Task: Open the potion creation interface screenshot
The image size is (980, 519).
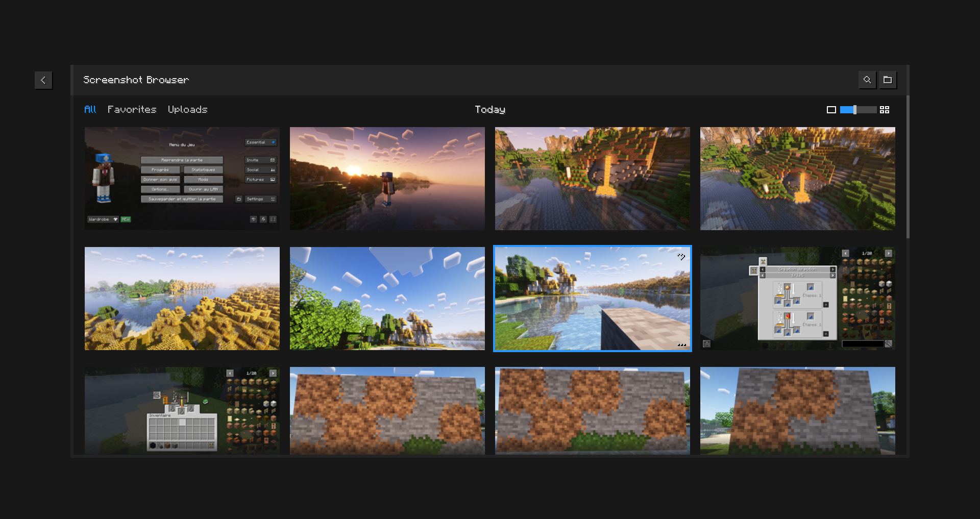Action: coord(798,299)
